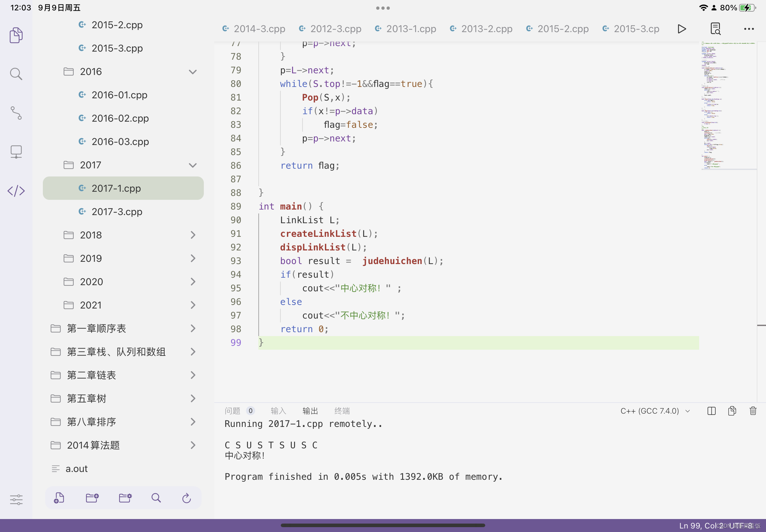Click the editor vertical scrollbar marker
Image resolution: width=766 pixels, height=532 pixels.
(x=761, y=325)
